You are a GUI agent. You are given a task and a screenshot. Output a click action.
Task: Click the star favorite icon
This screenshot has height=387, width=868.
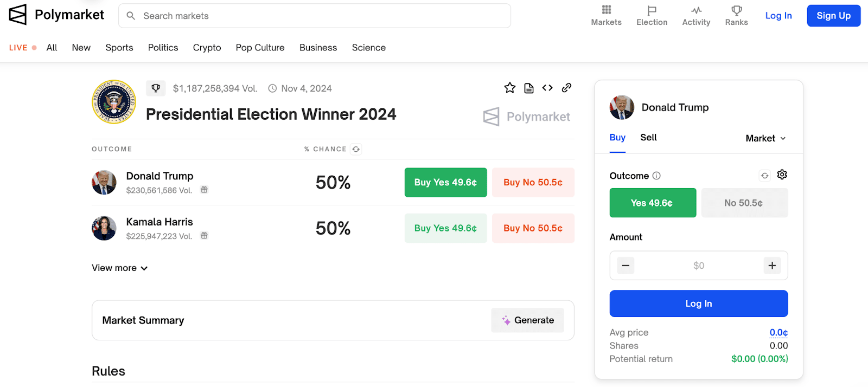coord(509,88)
